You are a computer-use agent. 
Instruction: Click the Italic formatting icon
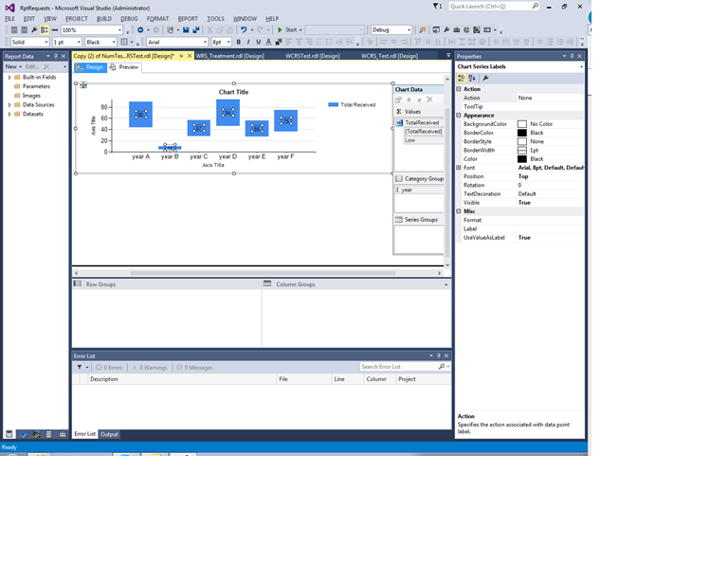click(248, 42)
